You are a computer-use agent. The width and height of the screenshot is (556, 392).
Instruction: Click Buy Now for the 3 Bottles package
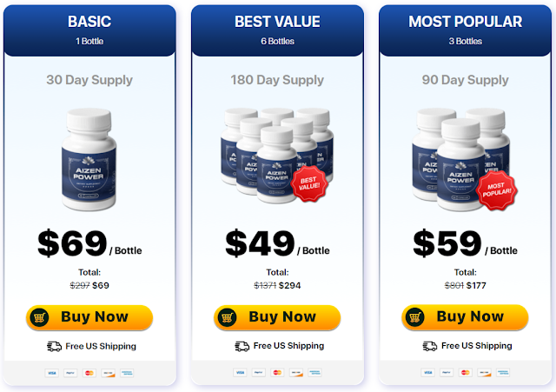[x=465, y=317]
